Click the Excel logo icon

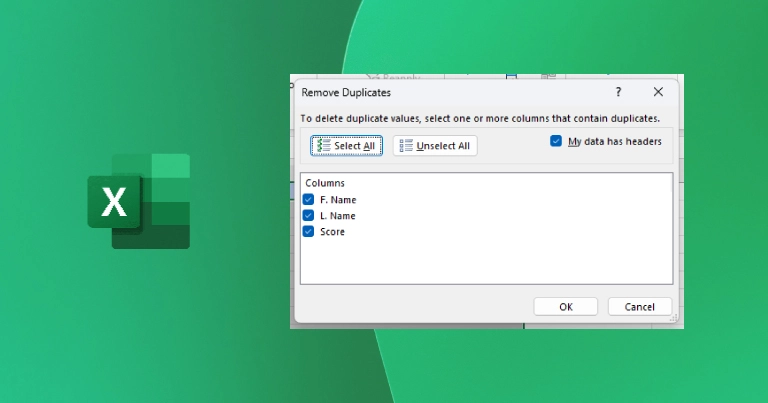[x=138, y=201]
